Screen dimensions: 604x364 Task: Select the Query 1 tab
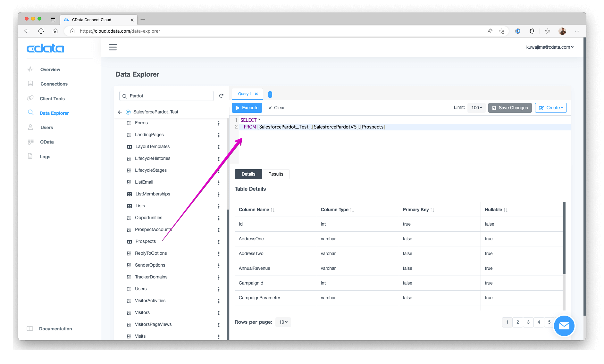(245, 94)
